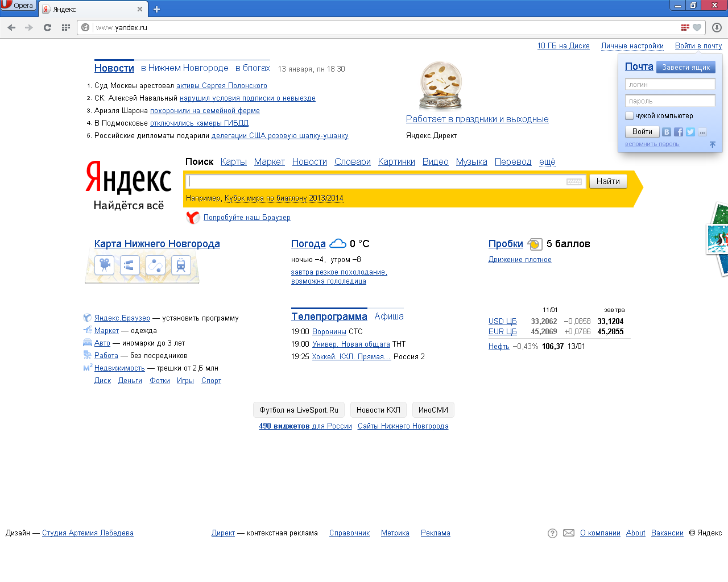Viewport: 728px width, 582px height.
Task: Collapse the mail login panel with up arrow
Action: 712,144
